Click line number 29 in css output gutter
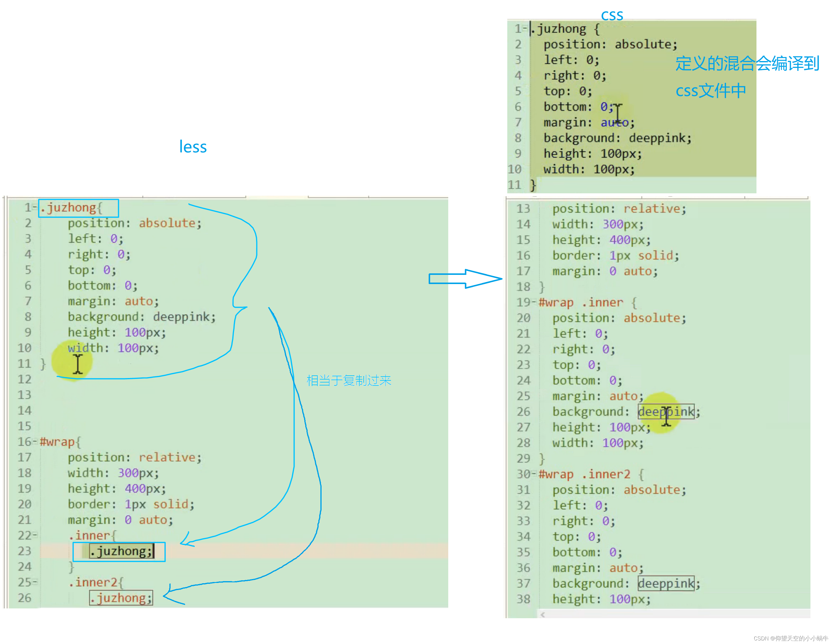 [523, 458]
